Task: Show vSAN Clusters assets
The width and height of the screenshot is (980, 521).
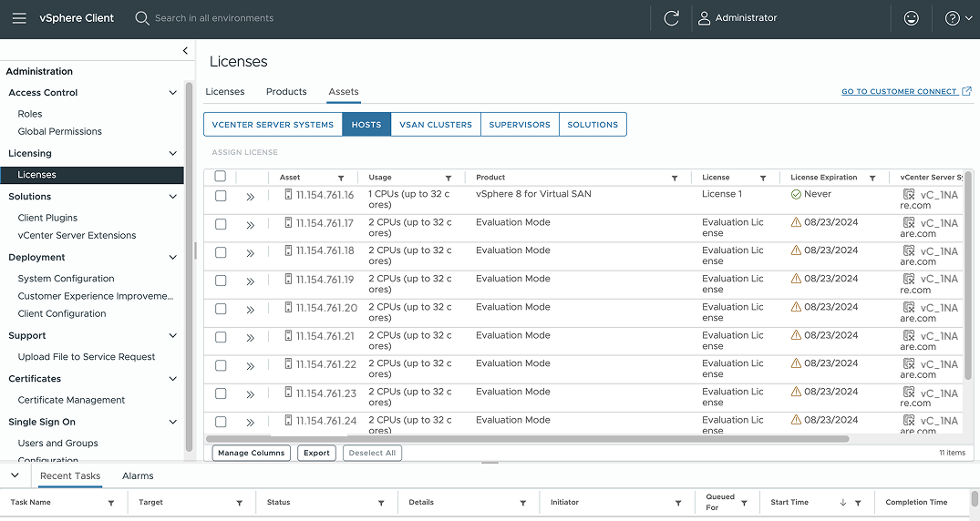Action: (x=436, y=124)
